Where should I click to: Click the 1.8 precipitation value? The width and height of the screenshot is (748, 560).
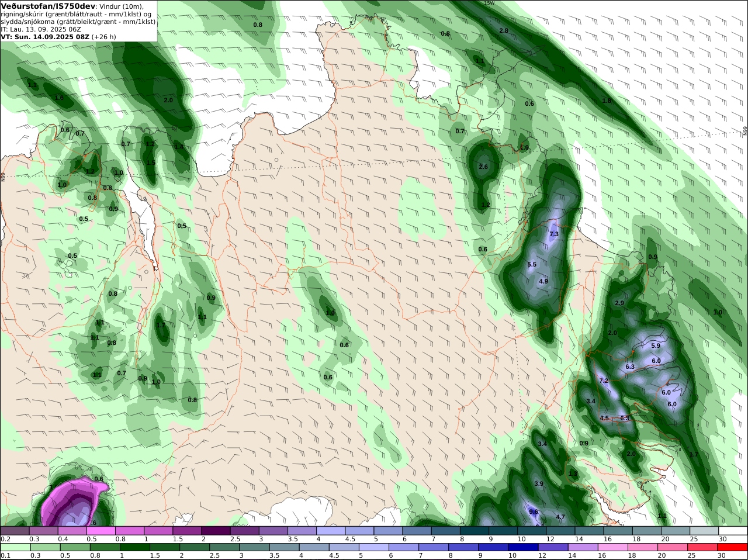(607, 101)
